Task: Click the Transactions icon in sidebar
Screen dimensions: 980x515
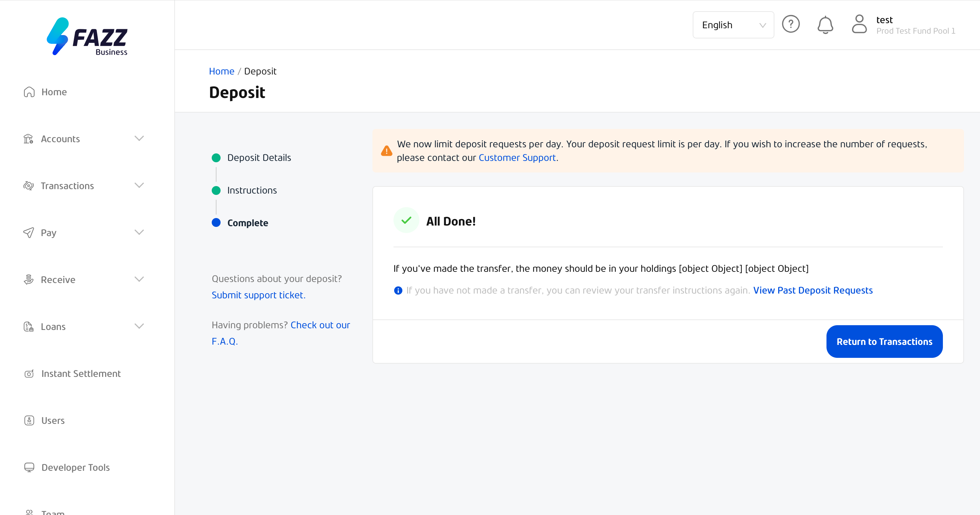Action: tap(29, 186)
